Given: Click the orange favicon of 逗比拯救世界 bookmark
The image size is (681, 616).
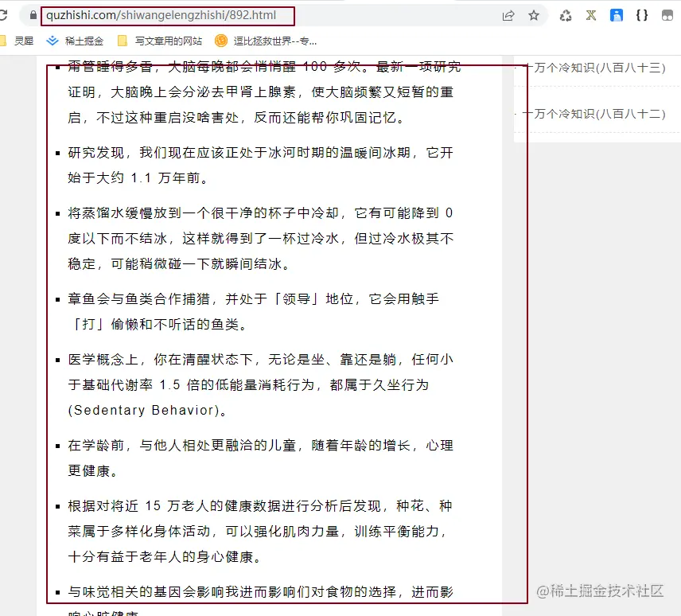Looking at the screenshot, I should pyautogui.click(x=221, y=41).
